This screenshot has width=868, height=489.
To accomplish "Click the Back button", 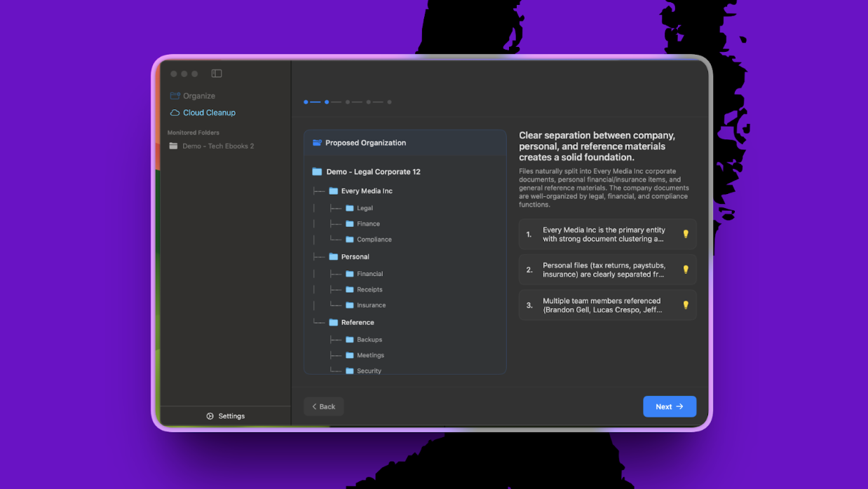I will (323, 406).
